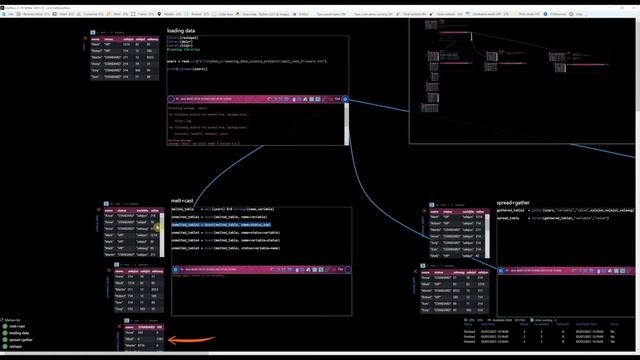Click left connector circle of melt+cast node
Screen dimensions: 640x360
pos(176,269)
